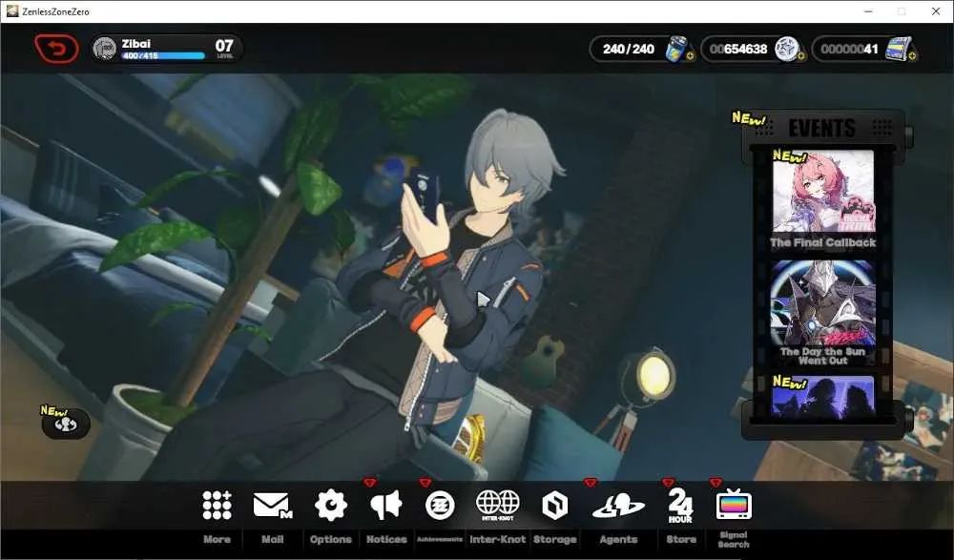Open the Notices megaphone icon
954x560 pixels.
click(x=386, y=506)
